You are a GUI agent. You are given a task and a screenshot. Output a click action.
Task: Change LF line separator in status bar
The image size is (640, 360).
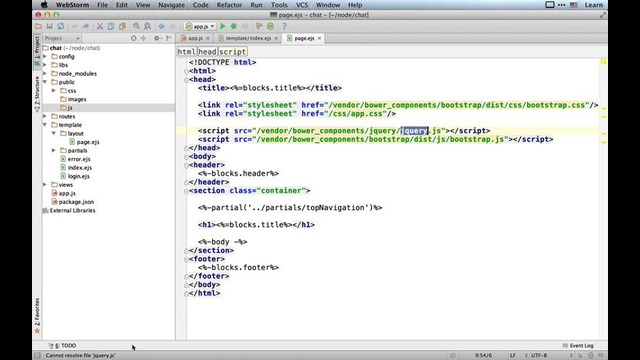(513, 356)
